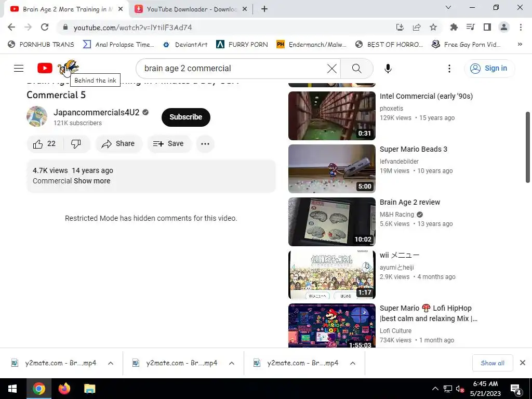Expand options for first y2mate download

point(111,363)
